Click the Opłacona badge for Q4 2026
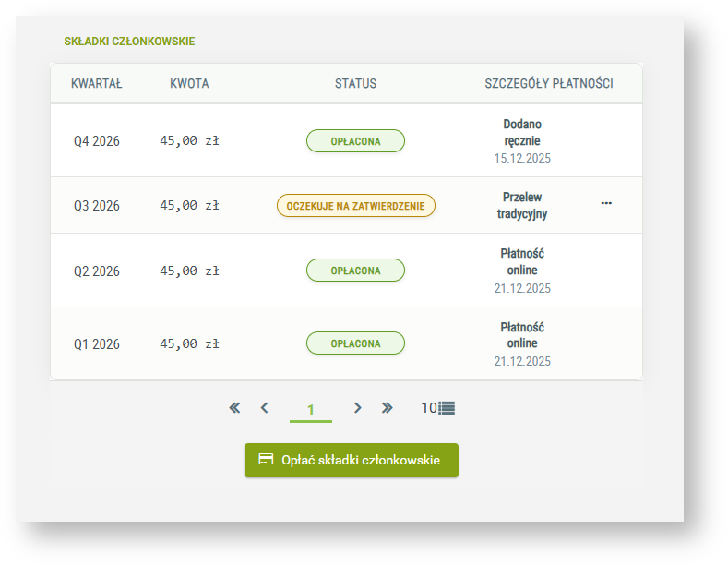The image size is (728, 566). 355,141
